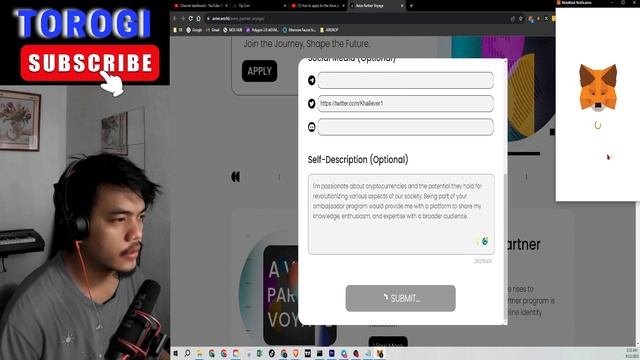This screenshot has height=360, width=640.
Task: Reload the current page
Action: 191,18
